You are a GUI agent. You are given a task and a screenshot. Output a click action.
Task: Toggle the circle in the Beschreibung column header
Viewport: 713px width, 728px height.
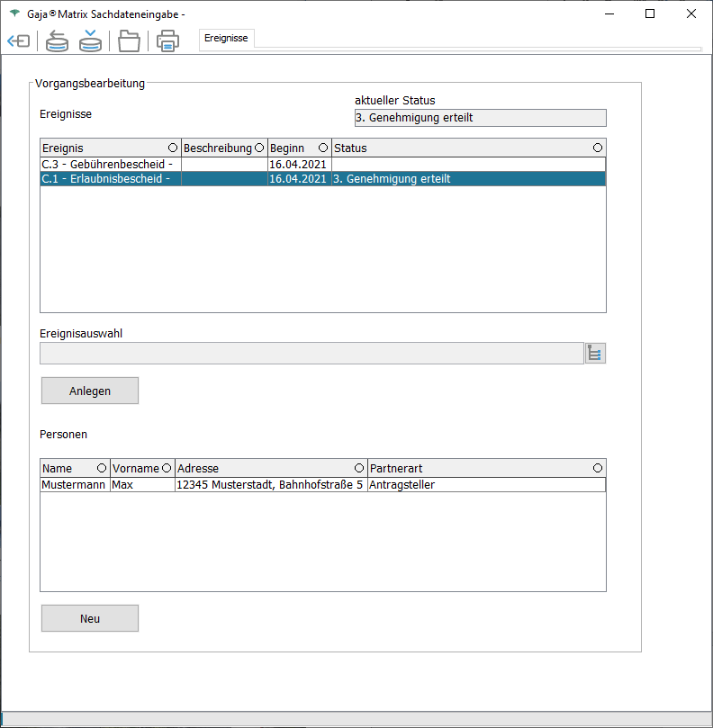pos(259,148)
